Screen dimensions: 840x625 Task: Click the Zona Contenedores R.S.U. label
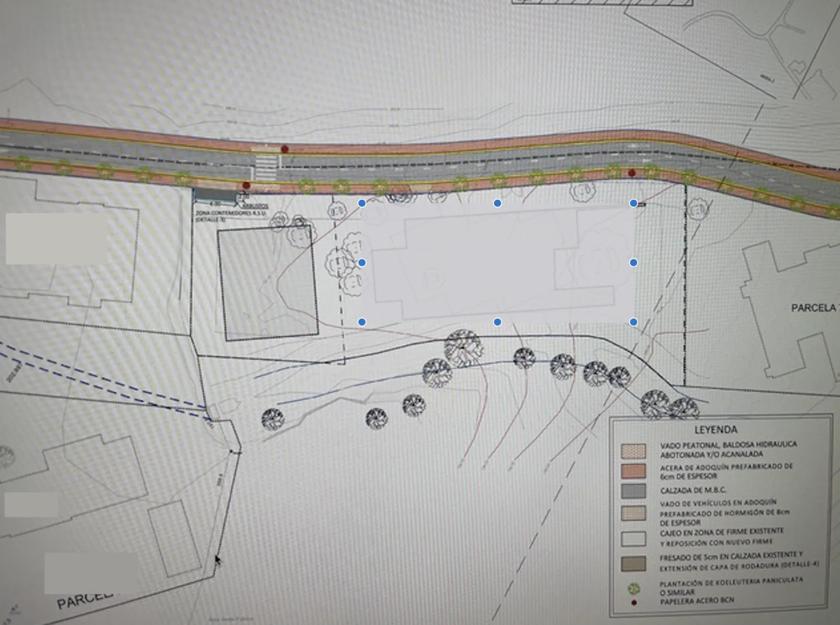[x=231, y=213]
